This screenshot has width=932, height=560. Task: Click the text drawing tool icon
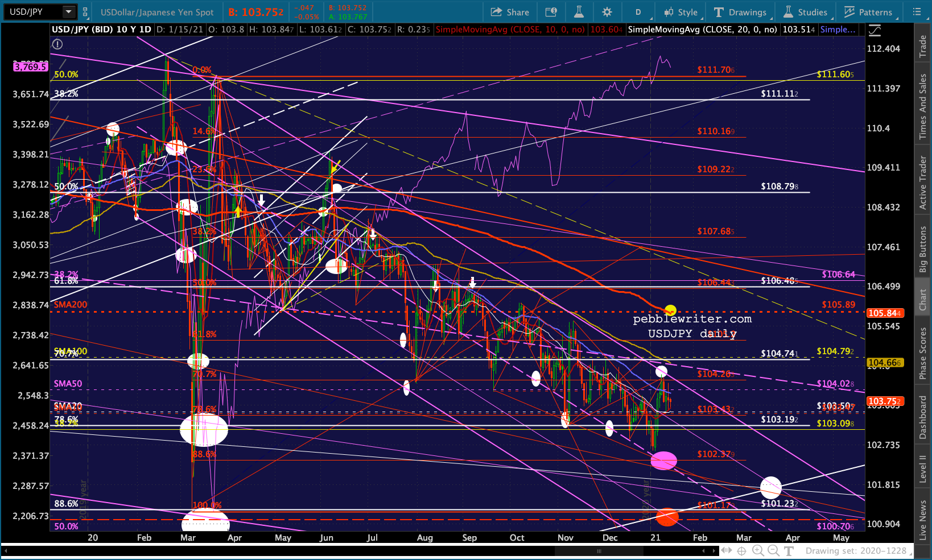[x=789, y=550]
